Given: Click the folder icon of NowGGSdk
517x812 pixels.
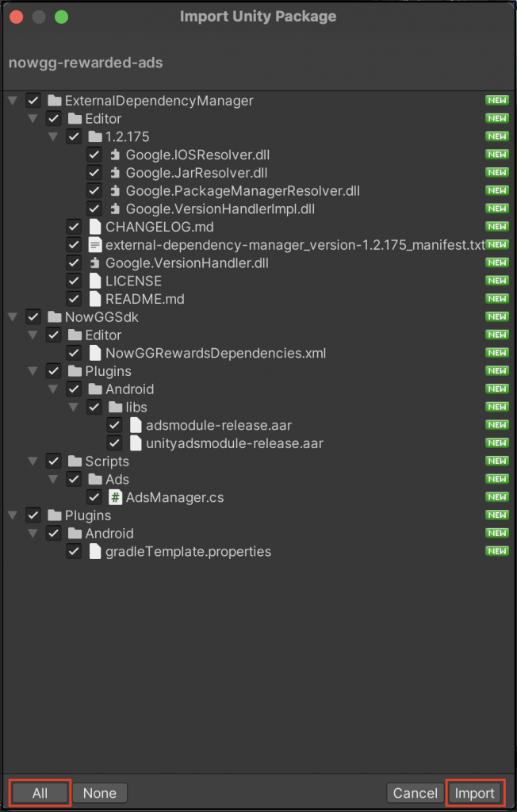Looking at the screenshot, I should coord(54,316).
